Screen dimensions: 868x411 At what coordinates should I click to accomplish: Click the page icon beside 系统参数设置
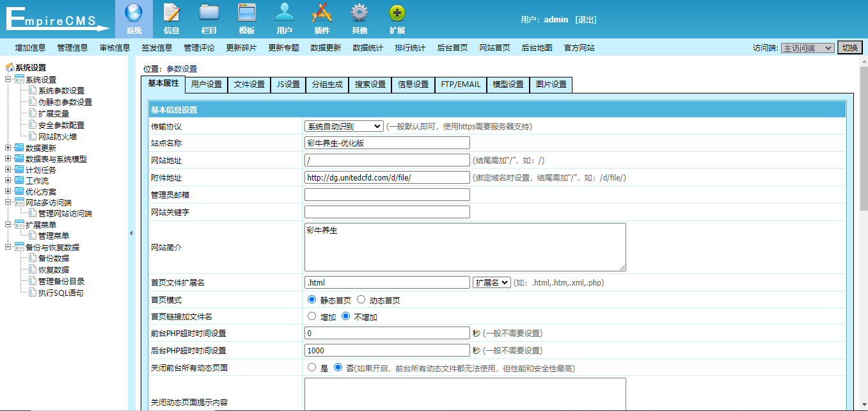(33, 91)
